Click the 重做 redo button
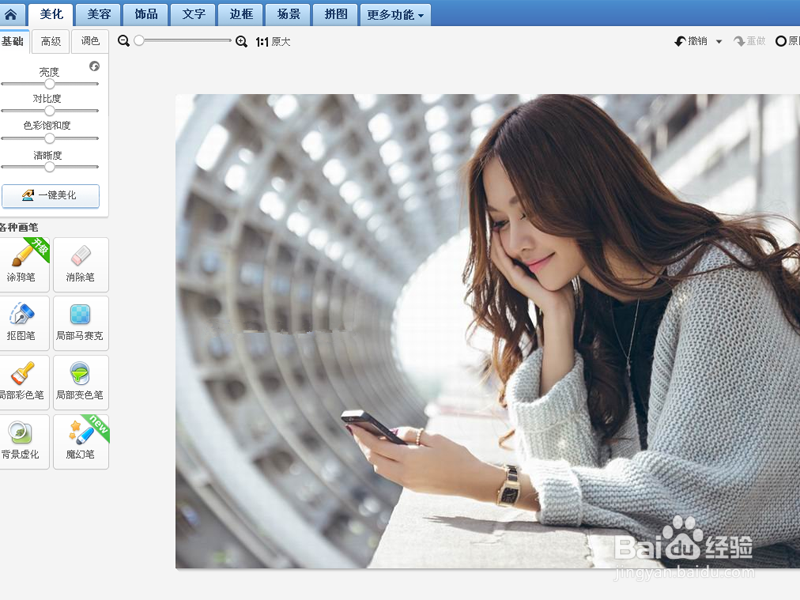This screenshot has width=800, height=600. [x=749, y=41]
